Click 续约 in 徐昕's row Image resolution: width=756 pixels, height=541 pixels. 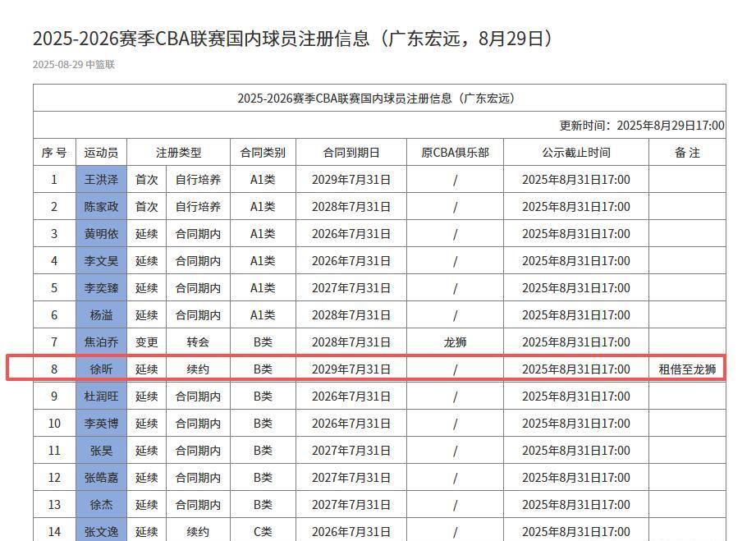pos(198,369)
